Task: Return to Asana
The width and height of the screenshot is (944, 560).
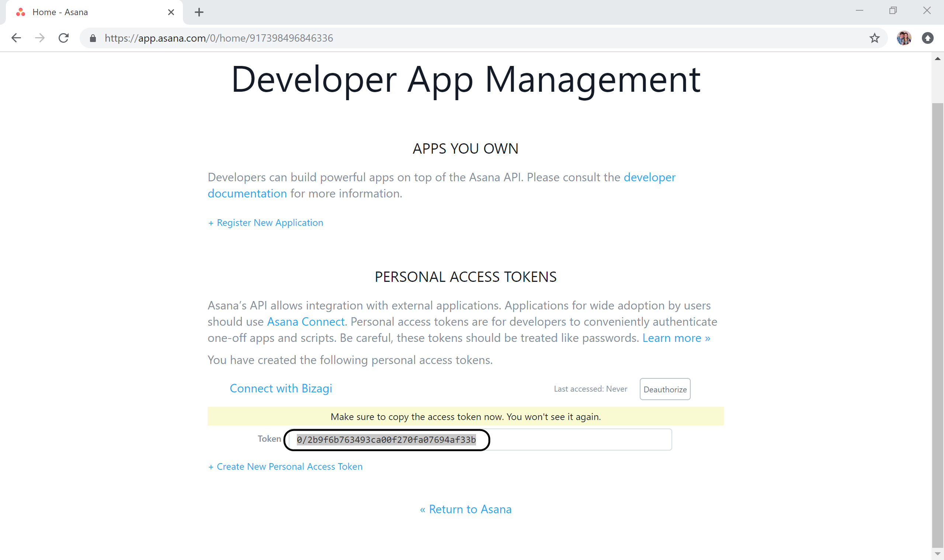Action: coord(466,510)
